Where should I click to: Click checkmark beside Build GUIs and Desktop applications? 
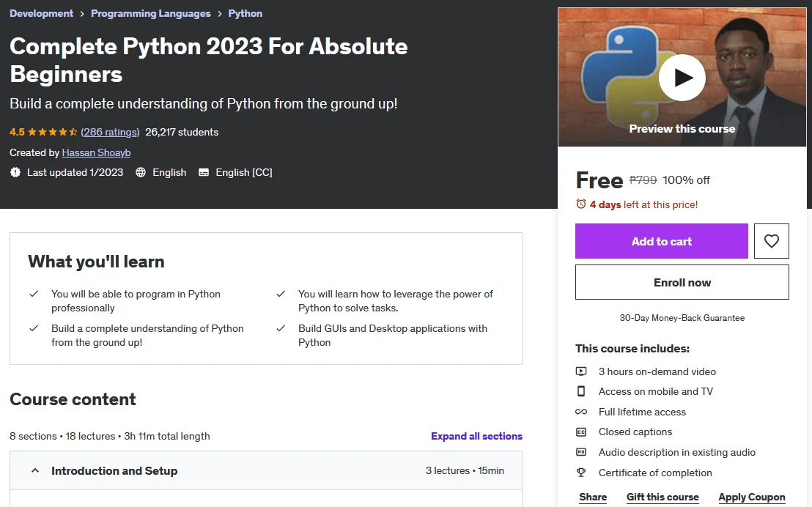281,328
